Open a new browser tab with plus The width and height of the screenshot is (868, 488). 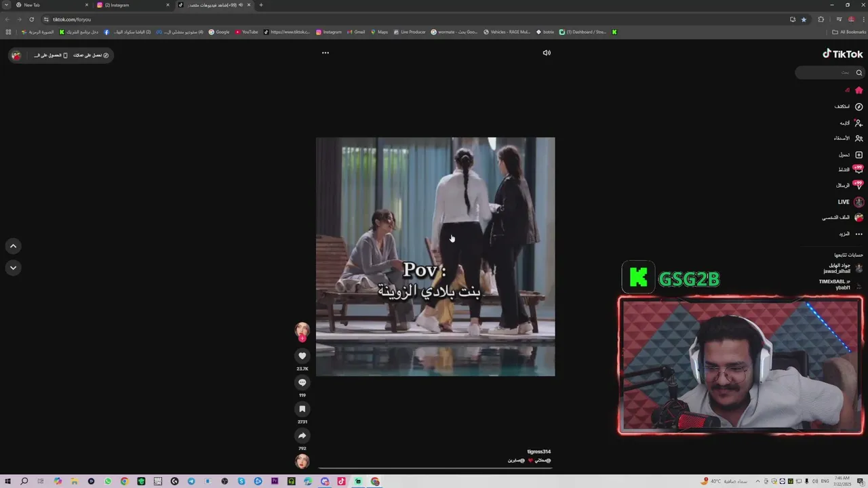coord(261,5)
